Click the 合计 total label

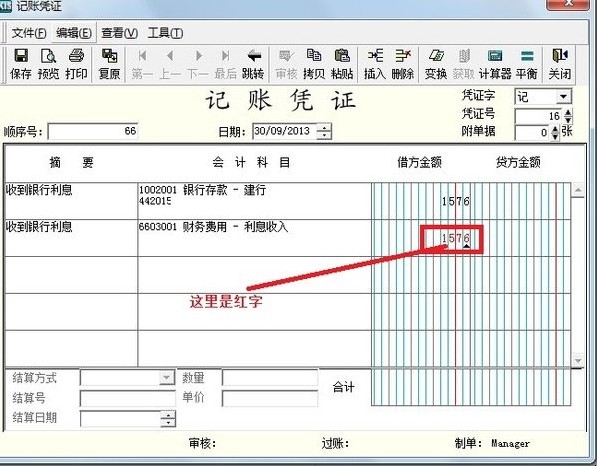coord(343,388)
